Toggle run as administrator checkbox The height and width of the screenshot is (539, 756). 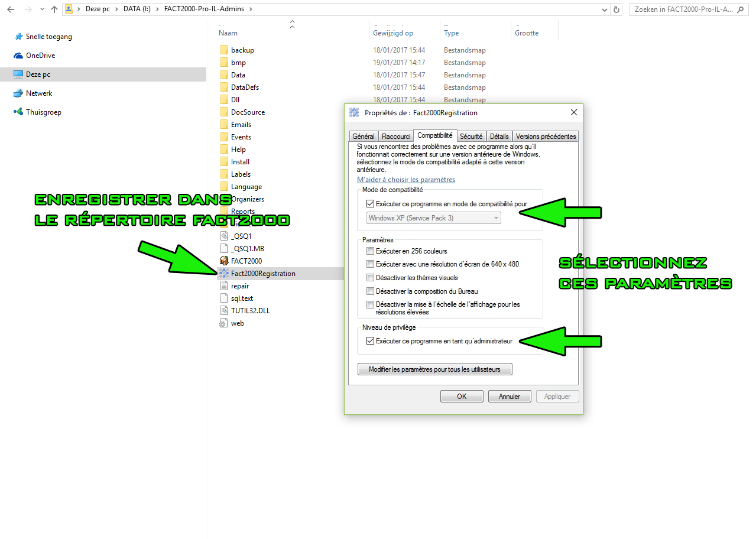[371, 341]
